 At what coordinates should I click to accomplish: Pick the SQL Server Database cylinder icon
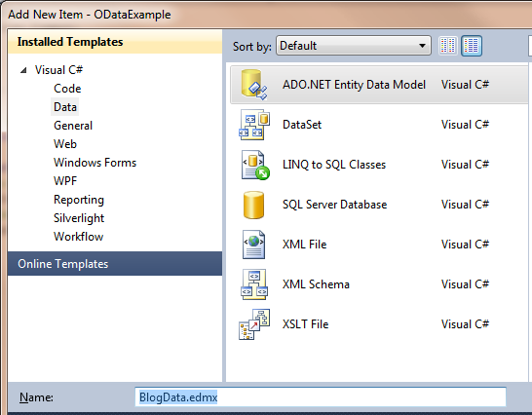pos(253,205)
